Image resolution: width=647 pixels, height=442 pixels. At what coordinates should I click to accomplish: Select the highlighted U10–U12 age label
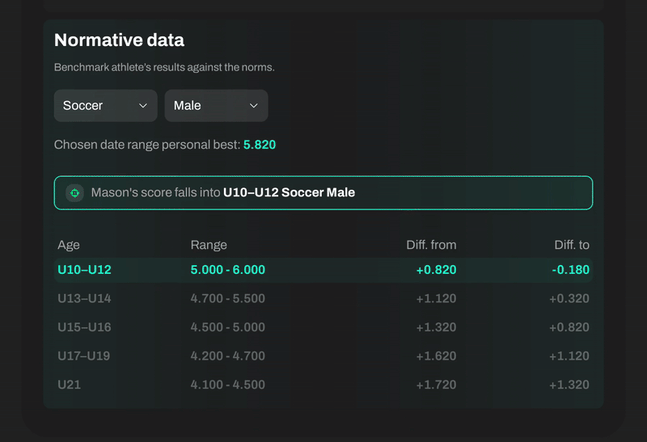(x=84, y=270)
